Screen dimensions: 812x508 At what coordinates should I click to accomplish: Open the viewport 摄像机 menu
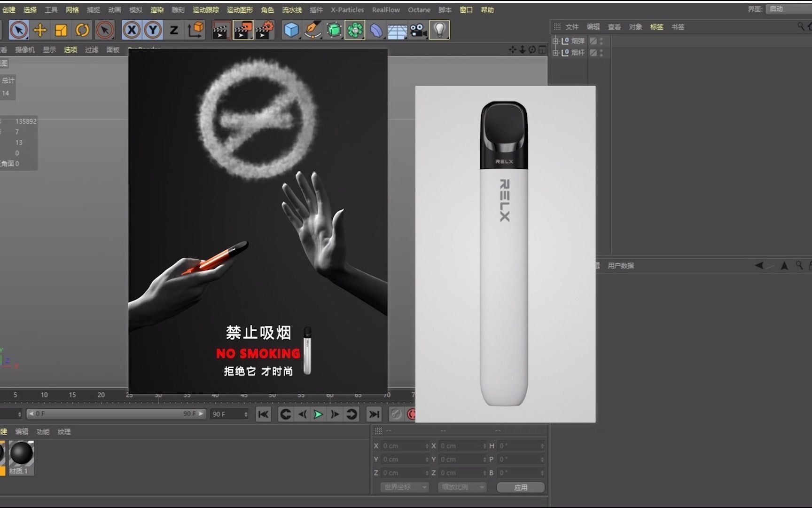tap(25, 49)
